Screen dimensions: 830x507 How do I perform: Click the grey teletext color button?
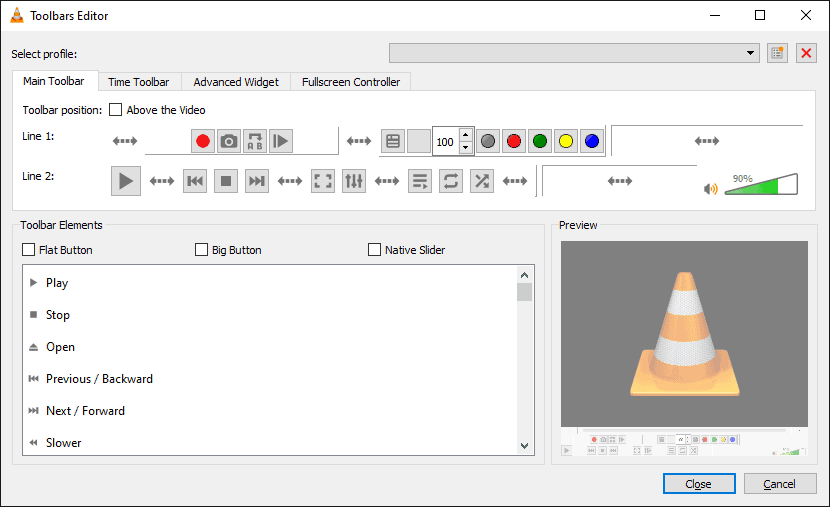(x=488, y=141)
